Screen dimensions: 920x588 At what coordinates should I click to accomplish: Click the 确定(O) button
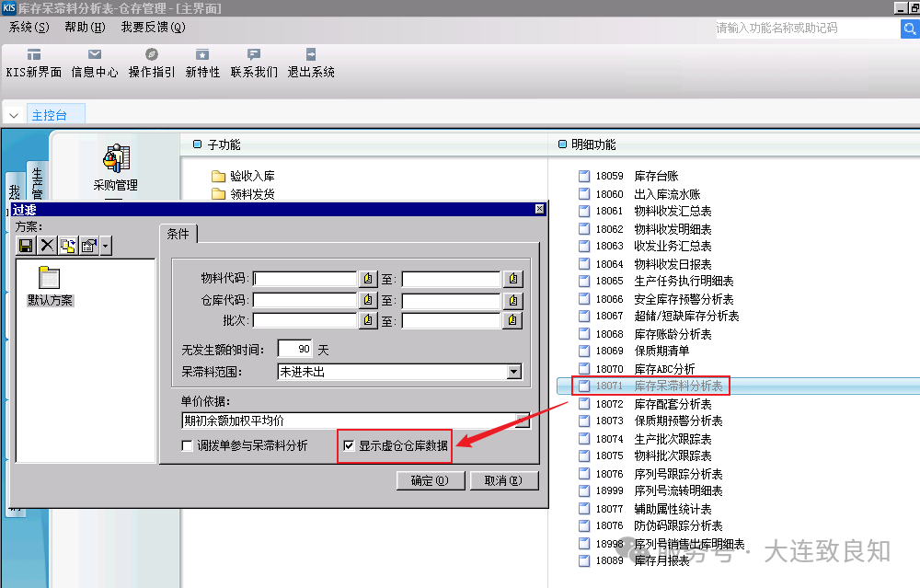click(430, 480)
